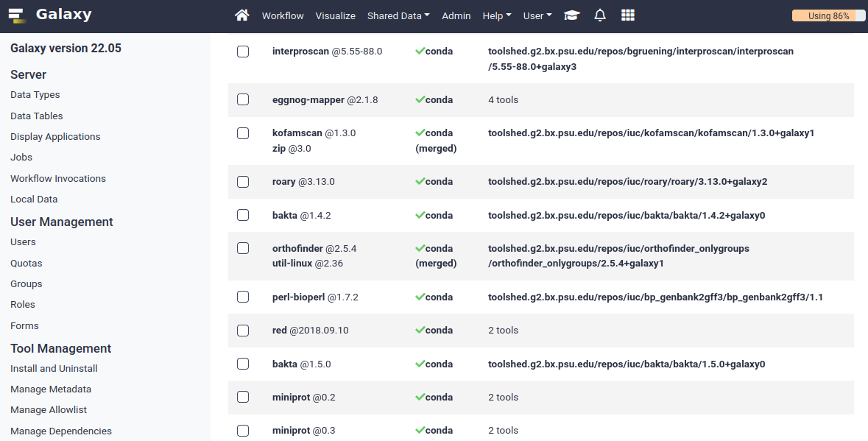Screen dimensions: 868x441
Task: Select the miniprot @0.3 checkbox
Action: pos(243,431)
